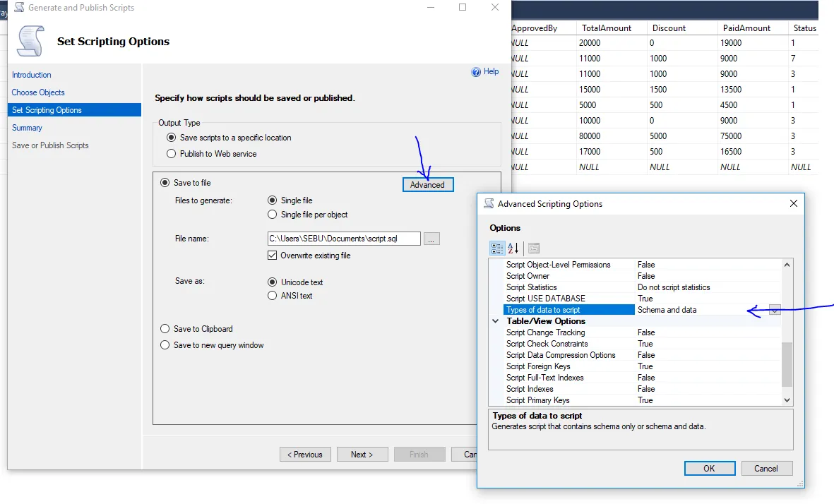
Task: Select Publish to Web service option
Action: pyautogui.click(x=172, y=154)
